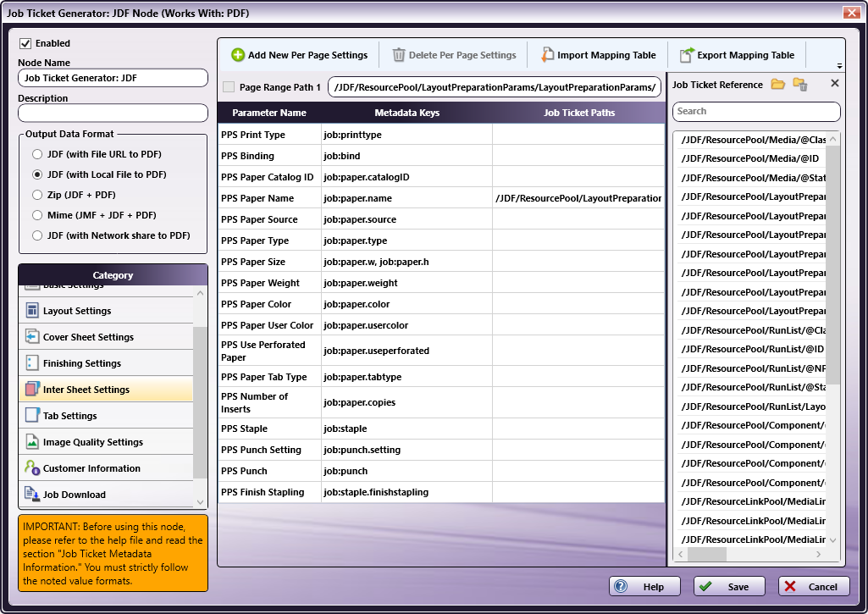Click the Node Name input field

coord(113,78)
